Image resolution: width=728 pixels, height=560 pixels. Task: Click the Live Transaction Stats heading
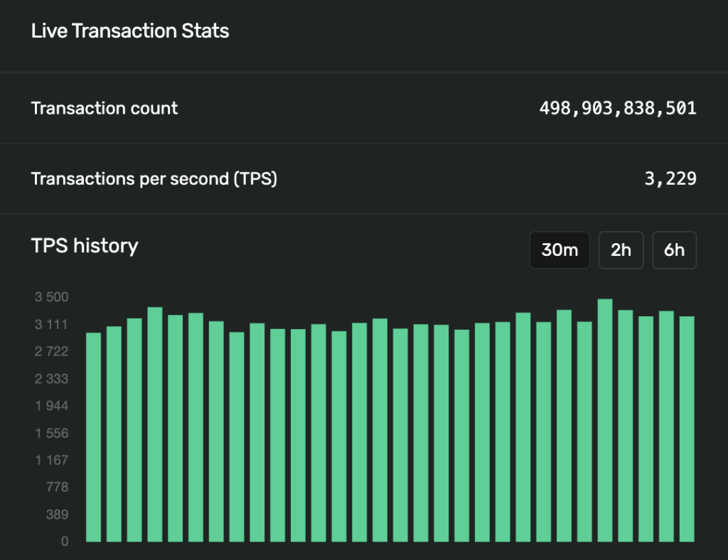[x=129, y=31]
